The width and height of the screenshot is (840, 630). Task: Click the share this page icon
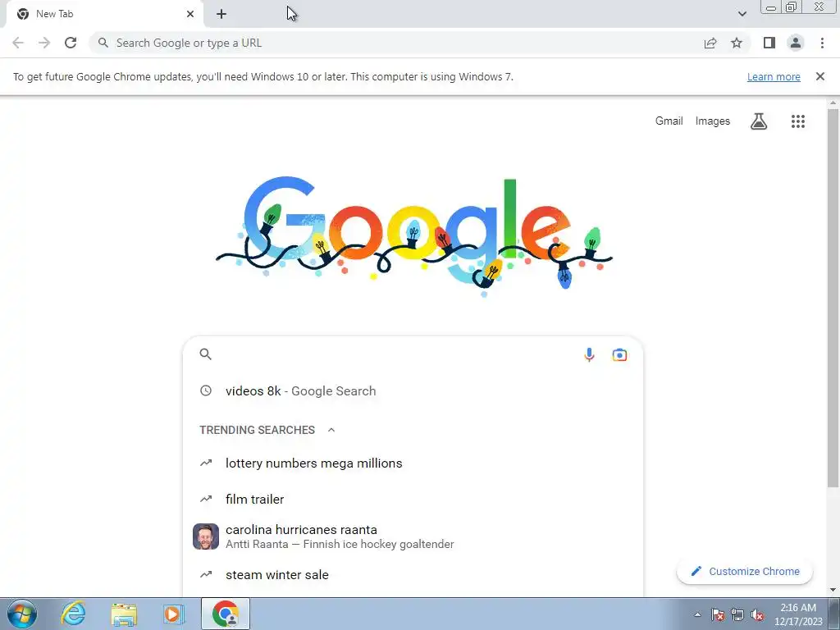click(710, 43)
